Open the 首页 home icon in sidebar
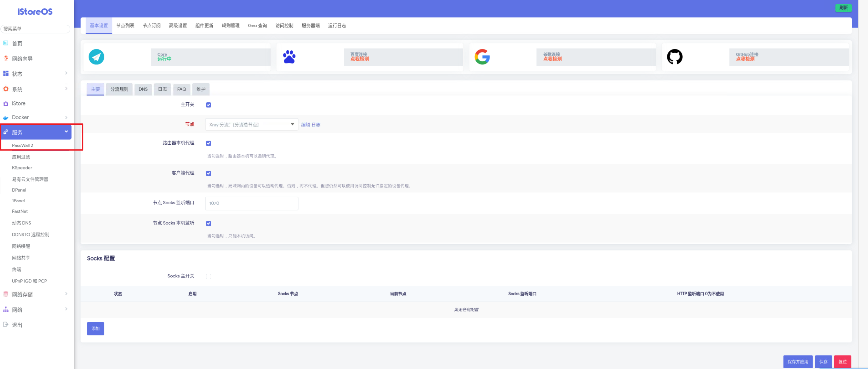This screenshot has width=868, height=369. tap(6, 43)
